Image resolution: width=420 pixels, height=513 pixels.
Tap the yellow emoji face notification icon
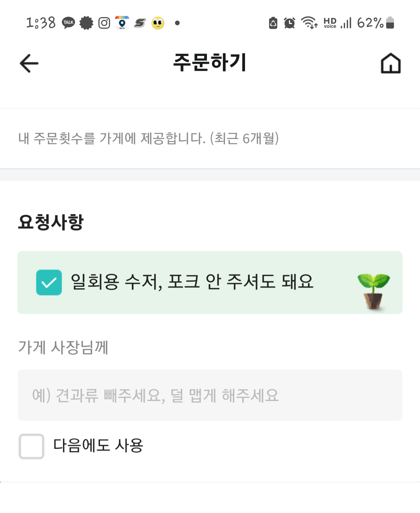[x=158, y=23]
